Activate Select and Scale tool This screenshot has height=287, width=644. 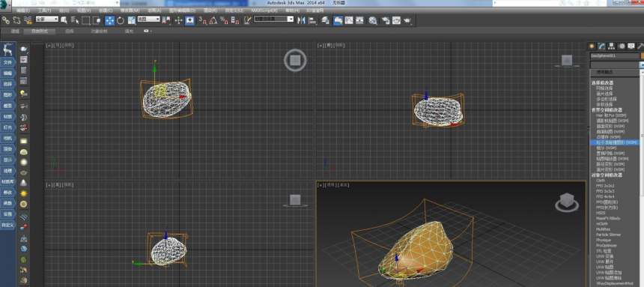tap(132, 20)
